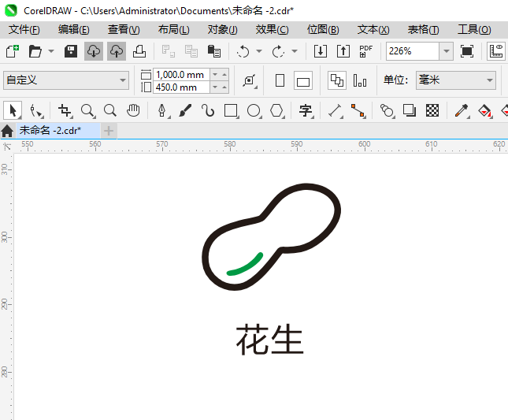Open the 效果(C) menu

coord(272,30)
